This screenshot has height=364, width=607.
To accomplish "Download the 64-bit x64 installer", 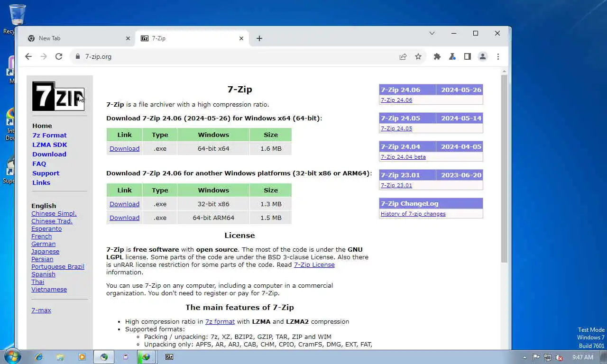I will click(124, 148).
